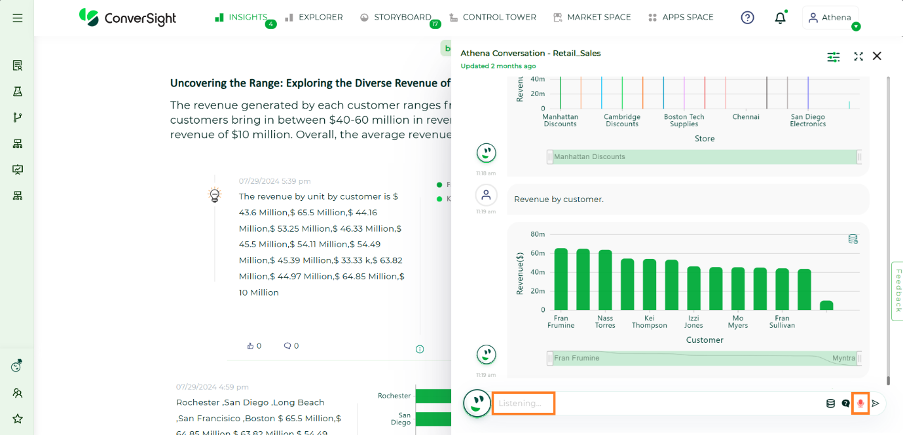Open the flask lab sidebar icon
Screen dimensions: 904x436
[x=17, y=92]
